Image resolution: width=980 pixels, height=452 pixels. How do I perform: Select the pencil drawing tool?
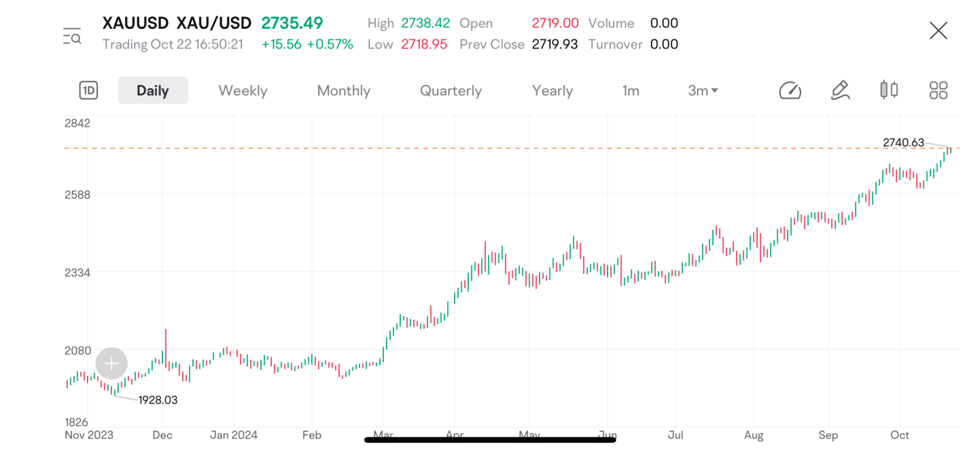coord(840,91)
